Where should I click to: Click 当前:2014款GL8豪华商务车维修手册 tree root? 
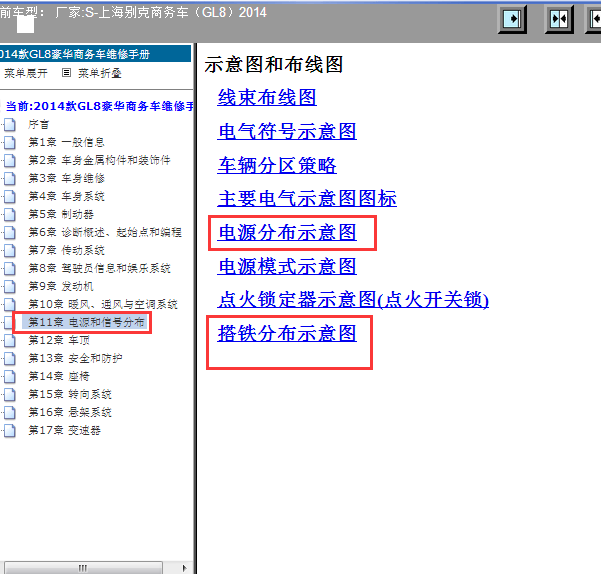click(100, 106)
